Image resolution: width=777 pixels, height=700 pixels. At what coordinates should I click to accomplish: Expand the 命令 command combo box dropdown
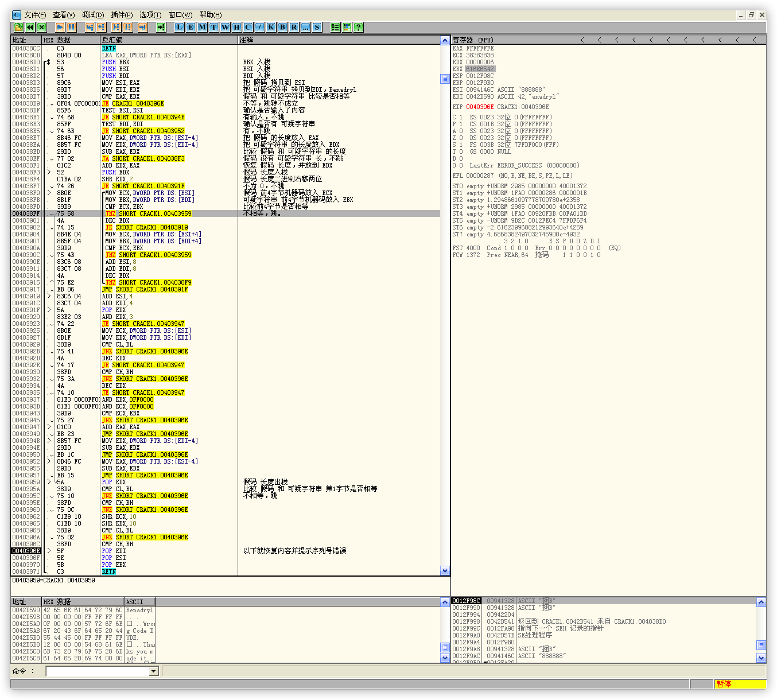[x=153, y=671]
